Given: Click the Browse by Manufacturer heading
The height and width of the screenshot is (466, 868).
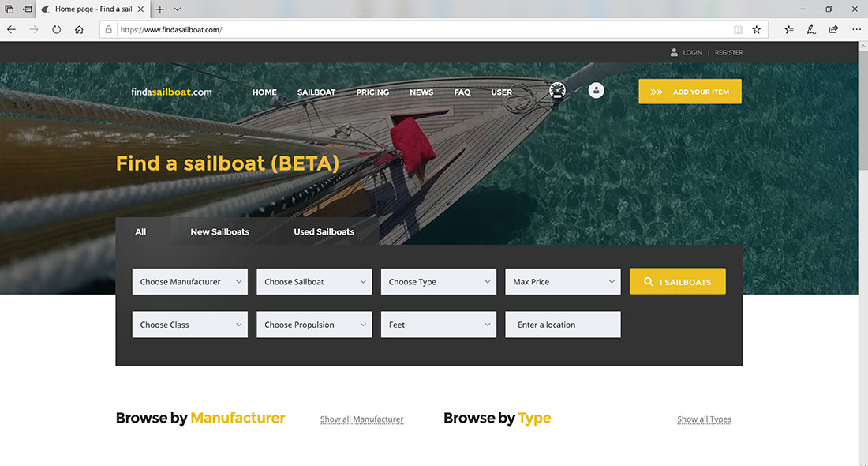Looking at the screenshot, I should pyautogui.click(x=200, y=418).
